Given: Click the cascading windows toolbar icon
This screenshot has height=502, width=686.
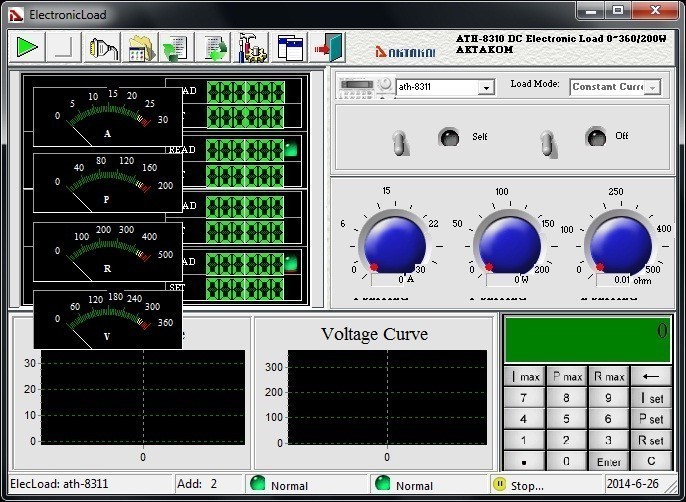Looking at the screenshot, I should (x=290, y=47).
